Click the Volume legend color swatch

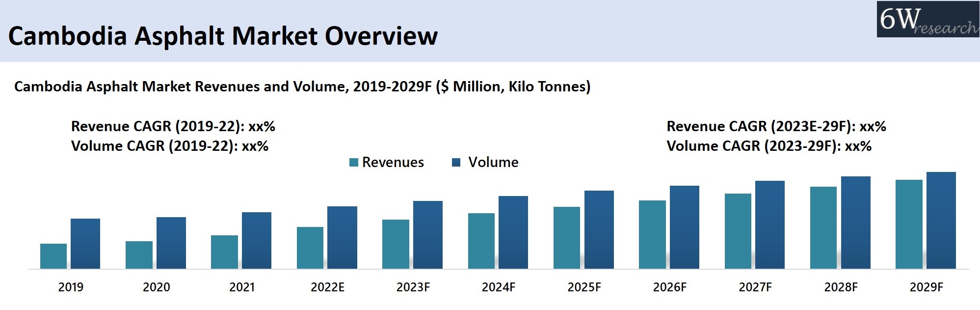[456, 163]
